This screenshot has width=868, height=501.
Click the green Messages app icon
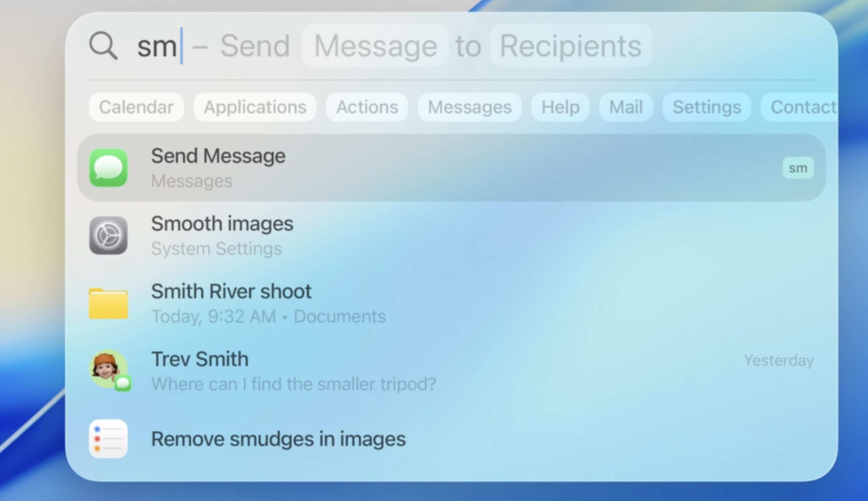(x=108, y=168)
